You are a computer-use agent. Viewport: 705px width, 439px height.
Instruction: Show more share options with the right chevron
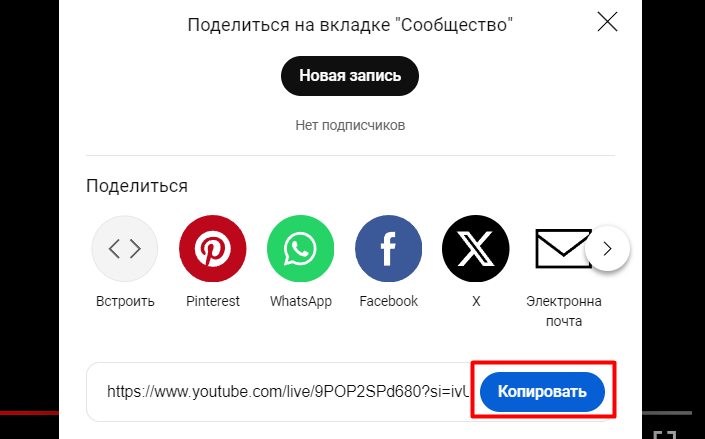click(607, 248)
